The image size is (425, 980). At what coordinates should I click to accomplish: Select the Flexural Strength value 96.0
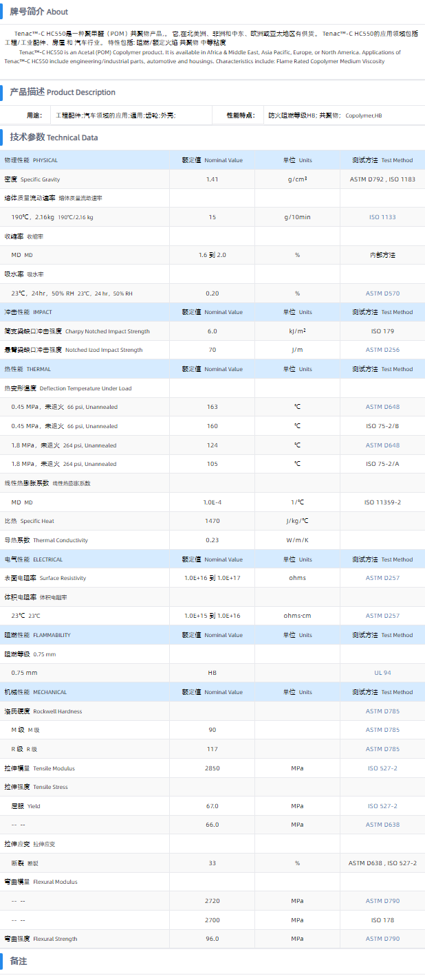click(x=212, y=939)
